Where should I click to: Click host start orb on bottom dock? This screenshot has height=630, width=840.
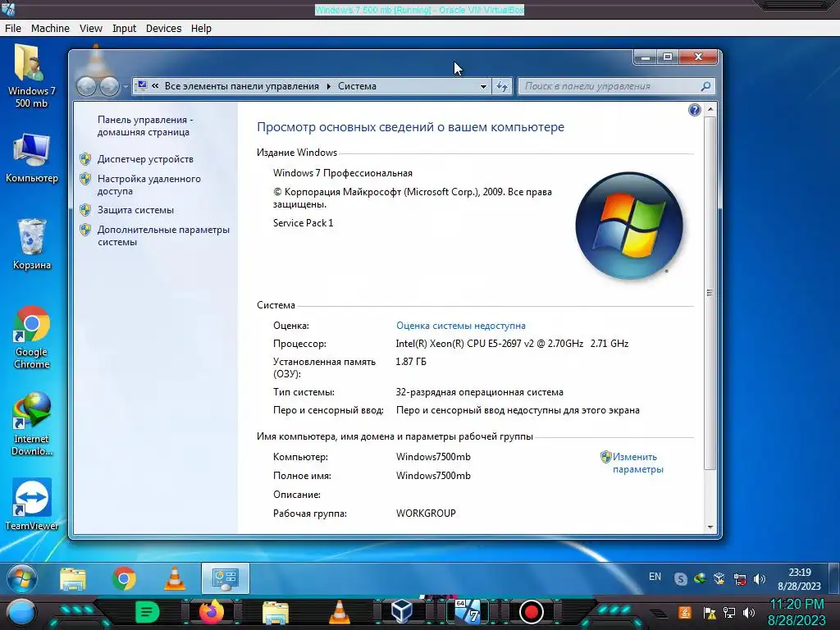[x=21, y=614]
